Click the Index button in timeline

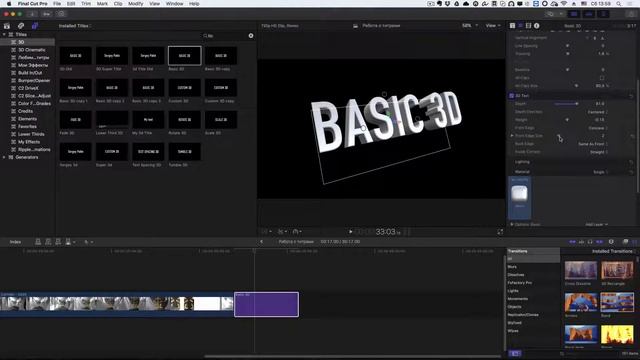15,242
